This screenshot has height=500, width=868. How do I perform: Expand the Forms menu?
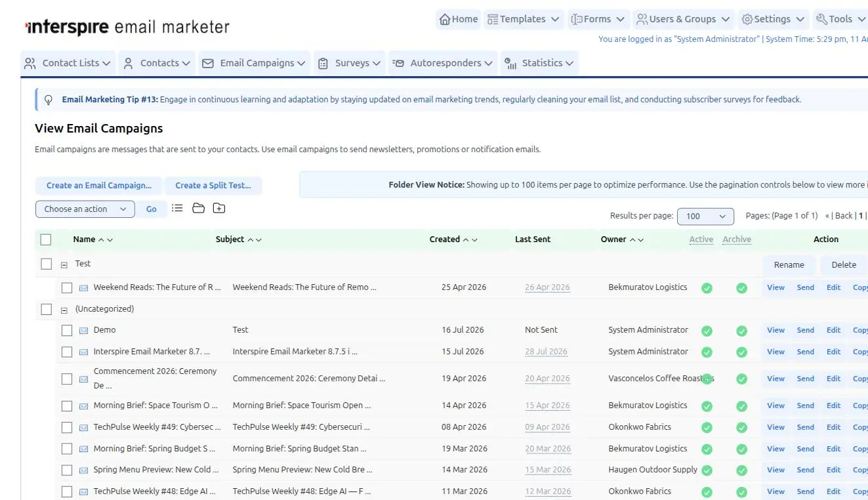[x=597, y=19]
